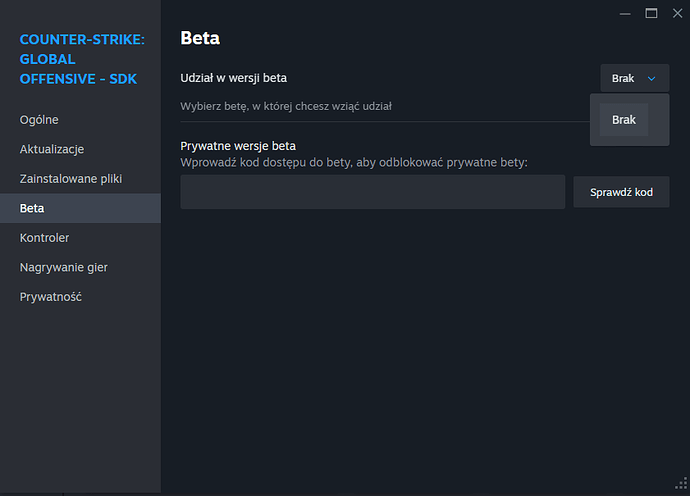
Task: Click the window resize grip in the corner
Action: coord(681,483)
